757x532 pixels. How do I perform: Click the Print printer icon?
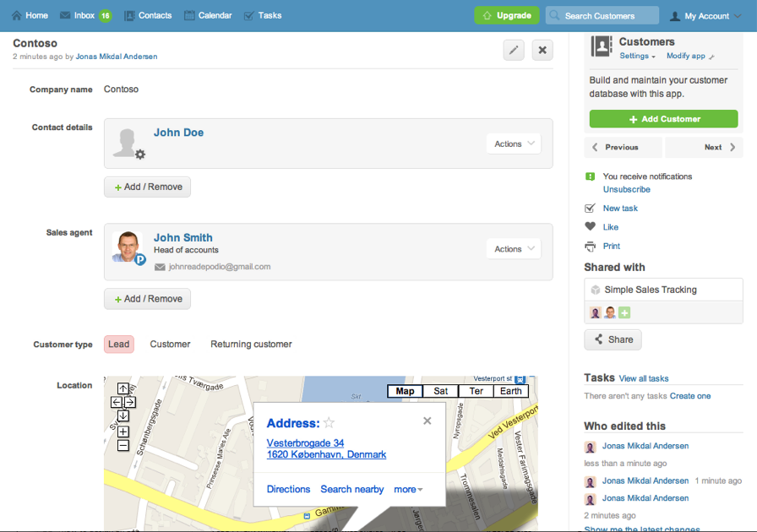591,247
